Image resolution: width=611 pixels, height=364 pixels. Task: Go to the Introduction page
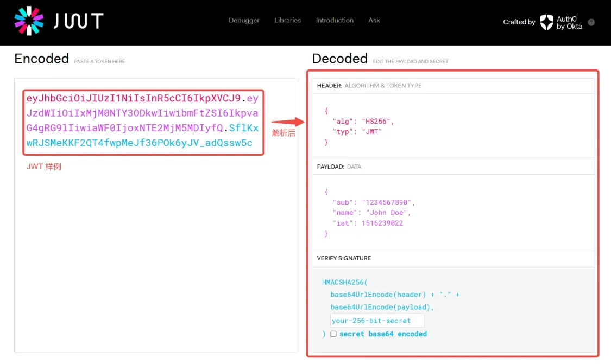pos(335,20)
